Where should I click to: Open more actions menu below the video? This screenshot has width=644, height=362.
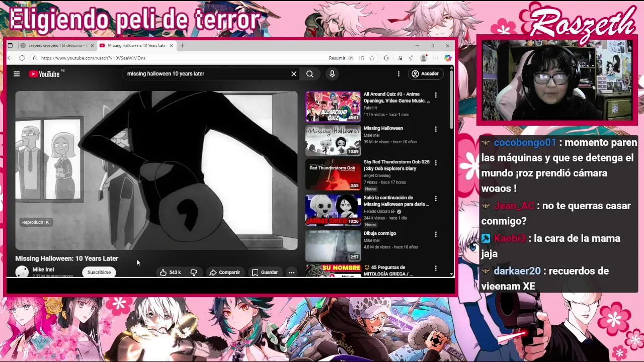click(291, 272)
